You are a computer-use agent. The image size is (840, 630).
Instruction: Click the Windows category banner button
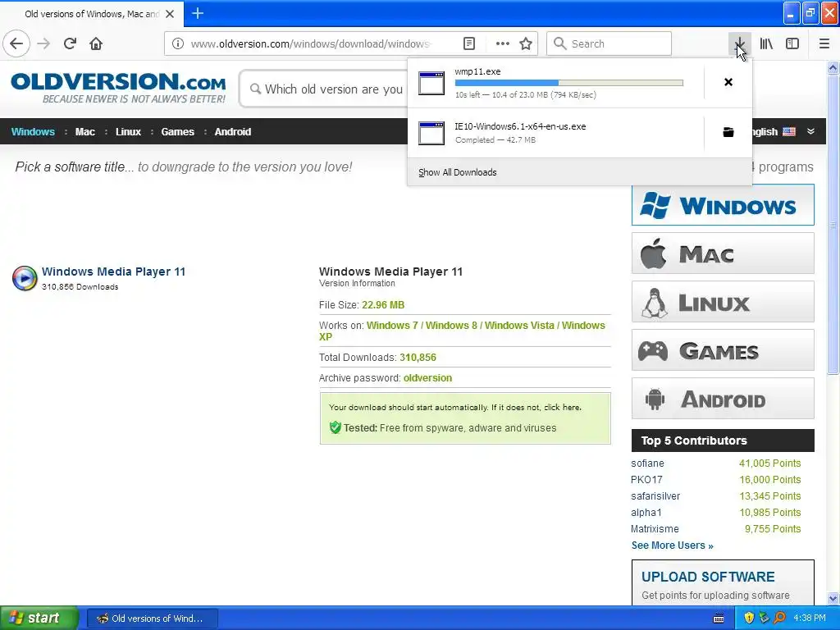coord(723,204)
